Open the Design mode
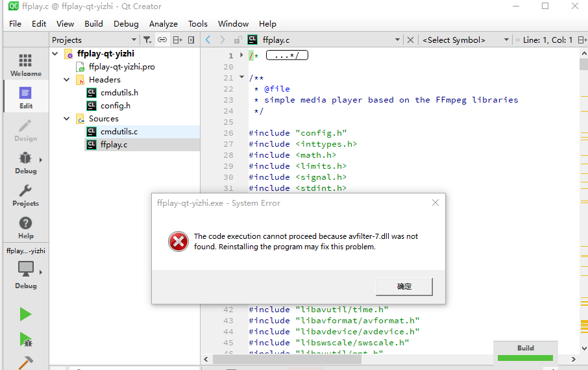This screenshot has width=588, height=370. coord(26,129)
